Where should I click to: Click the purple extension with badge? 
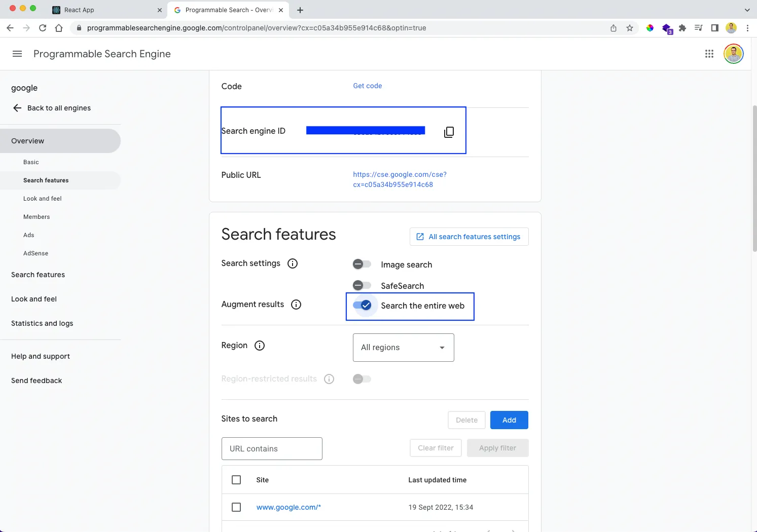pos(667,28)
